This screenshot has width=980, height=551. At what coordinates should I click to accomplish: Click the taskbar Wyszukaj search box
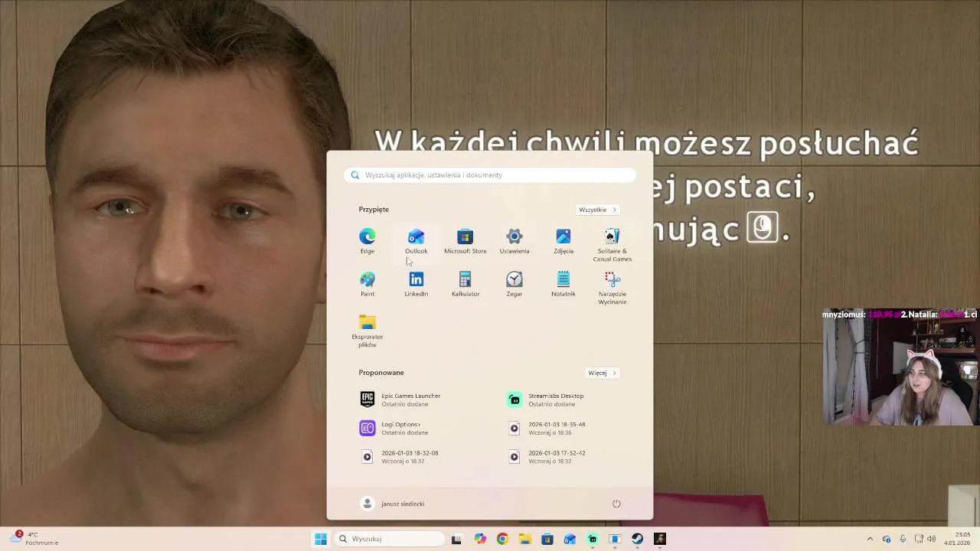(x=390, y=539)
